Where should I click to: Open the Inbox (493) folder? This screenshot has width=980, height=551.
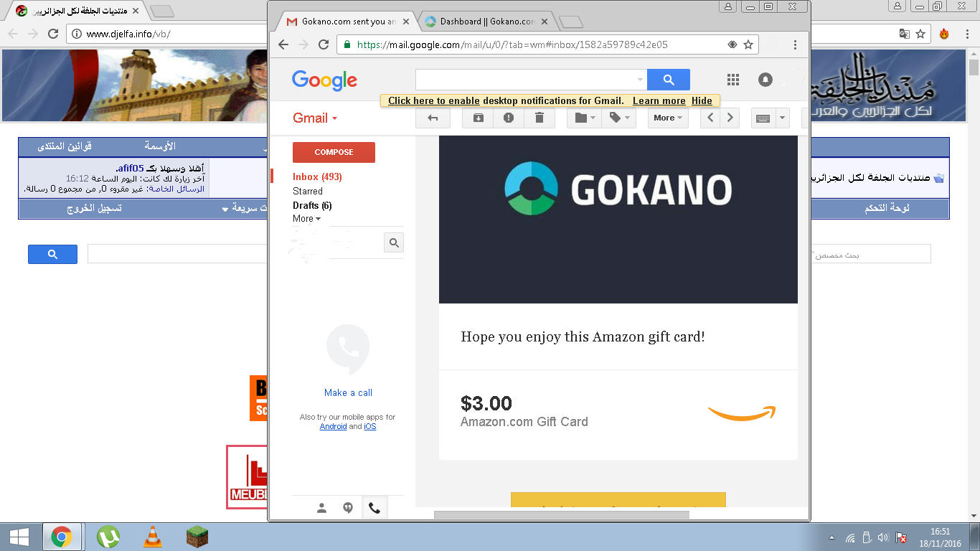click(317, 176)
